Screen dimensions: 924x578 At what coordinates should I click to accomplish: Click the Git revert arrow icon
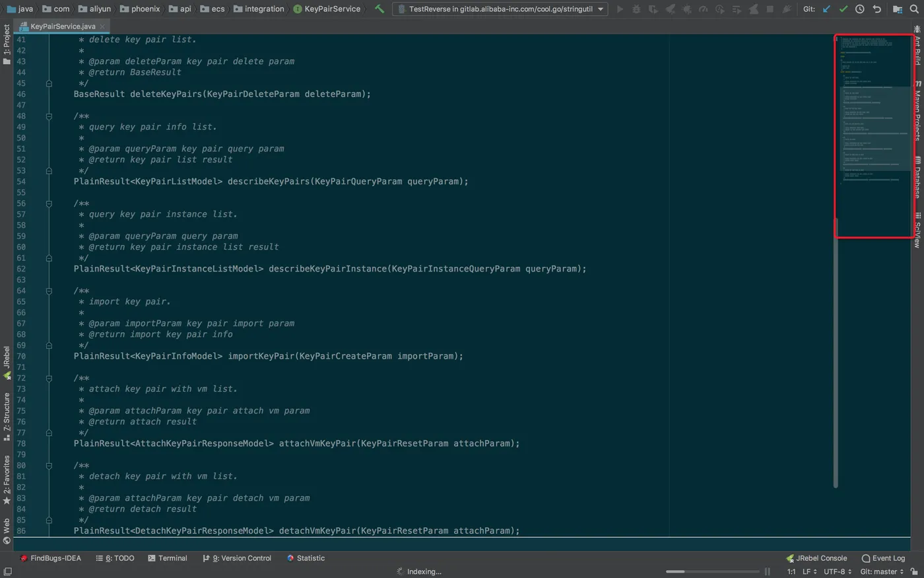[877, 9]
